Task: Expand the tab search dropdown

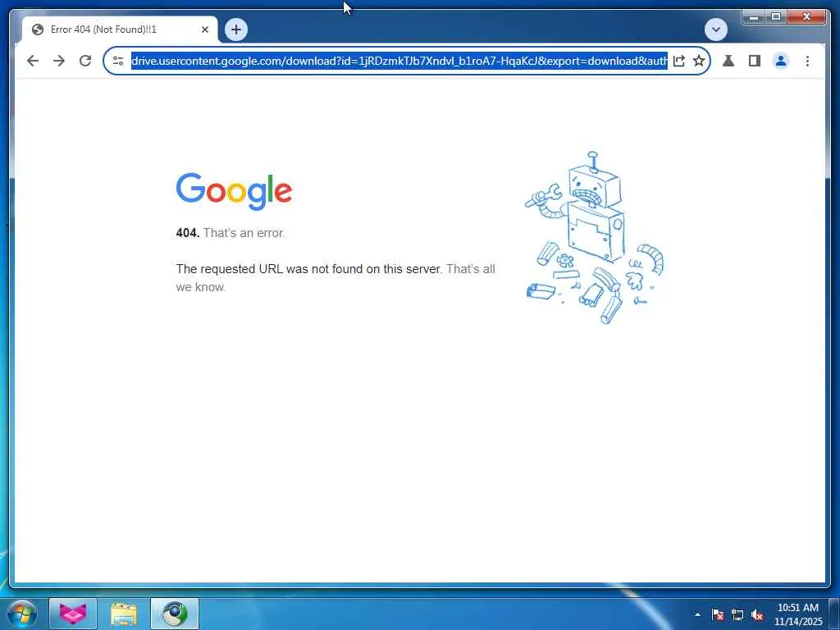Action: [x=715, y=30]
